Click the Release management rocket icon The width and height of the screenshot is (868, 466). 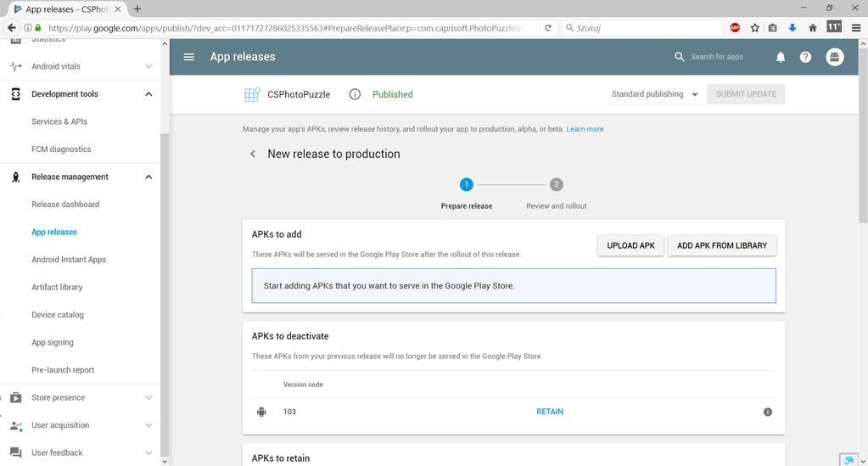(15, 177)
